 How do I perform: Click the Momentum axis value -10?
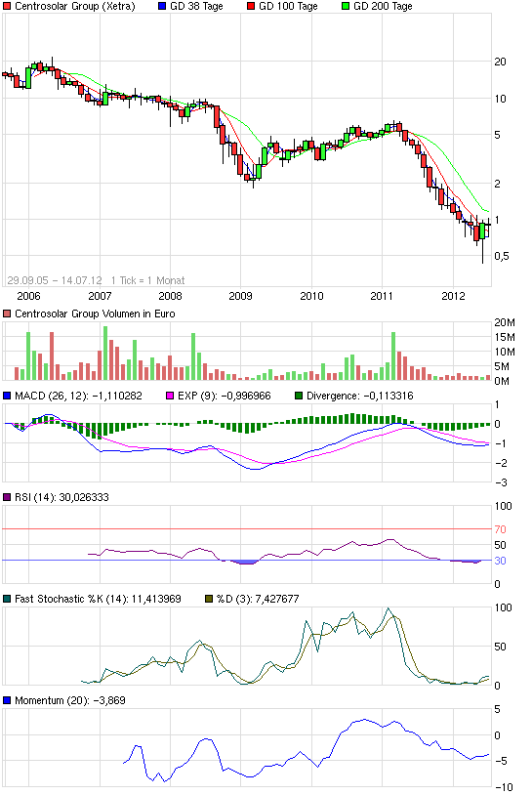tap(504, 787)
